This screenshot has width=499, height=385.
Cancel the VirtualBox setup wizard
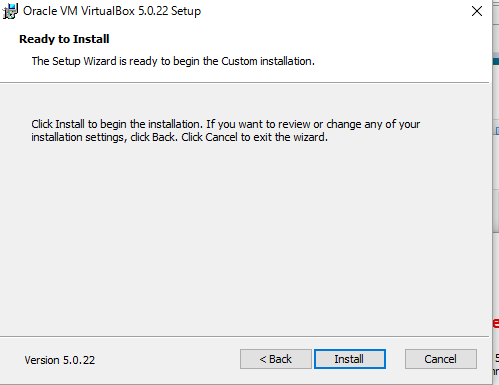(441, 359)
